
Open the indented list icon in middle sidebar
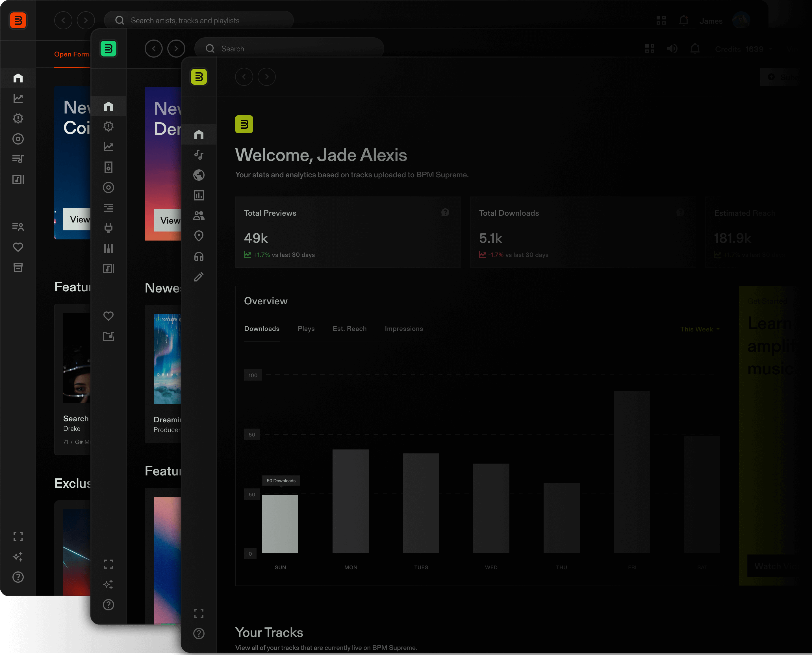[x=108, y=208]
